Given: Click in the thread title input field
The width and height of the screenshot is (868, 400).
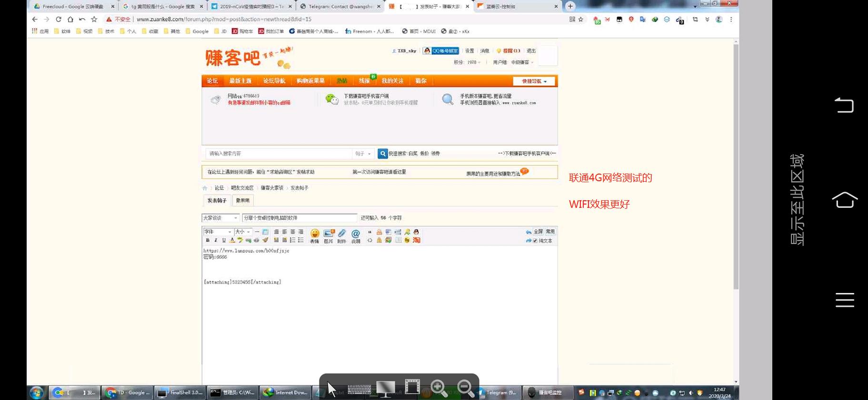Looking at the screenshot, I should (299, 218).
